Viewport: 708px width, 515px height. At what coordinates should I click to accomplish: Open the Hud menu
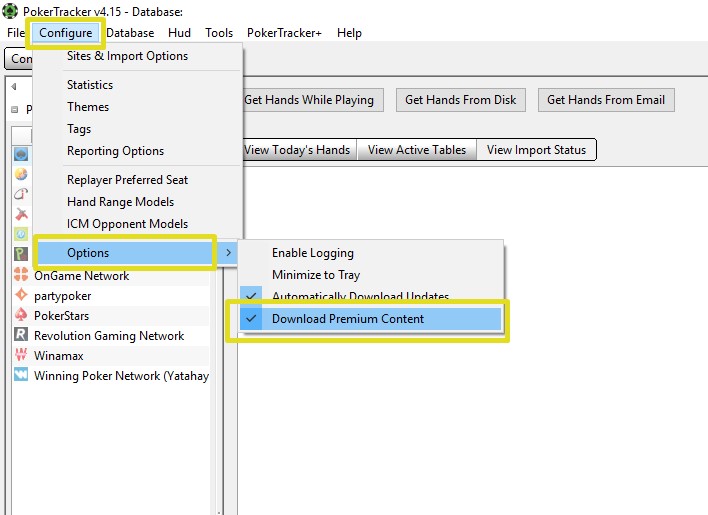pos(179,33)
